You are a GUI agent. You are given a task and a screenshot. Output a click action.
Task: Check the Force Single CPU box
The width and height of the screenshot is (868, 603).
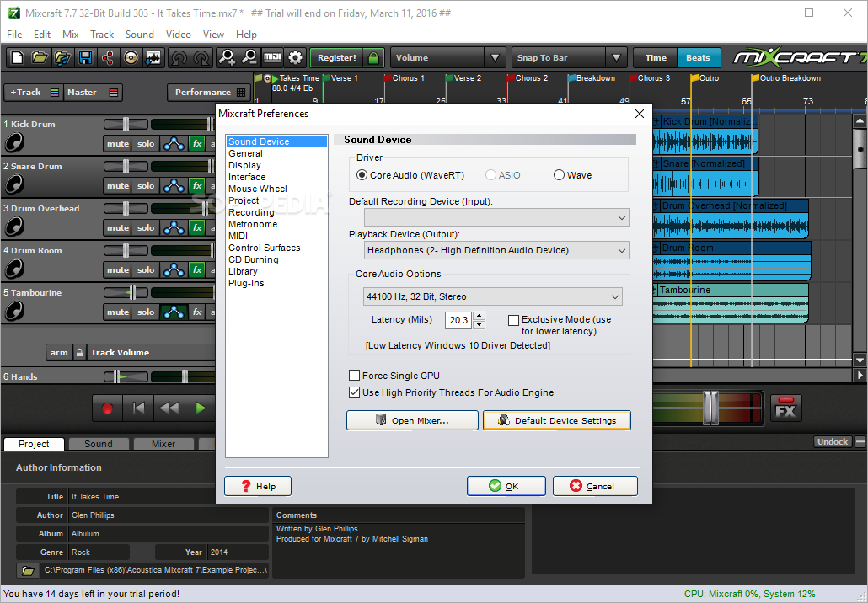[354, 376]
